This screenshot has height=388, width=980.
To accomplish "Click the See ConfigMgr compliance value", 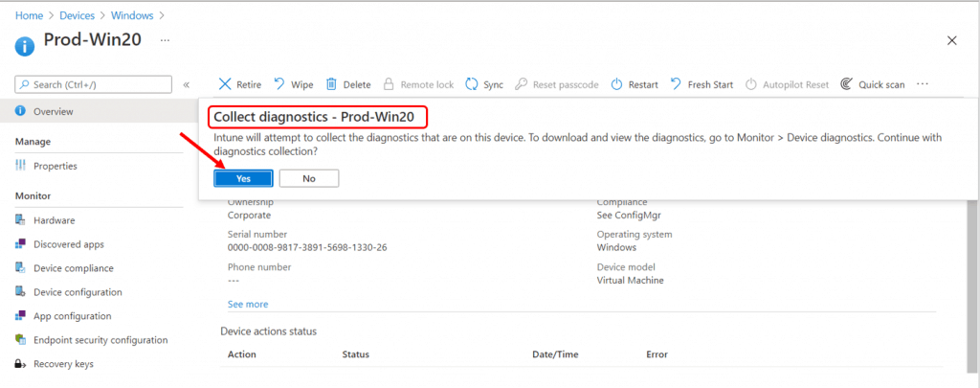I will 630,215.
